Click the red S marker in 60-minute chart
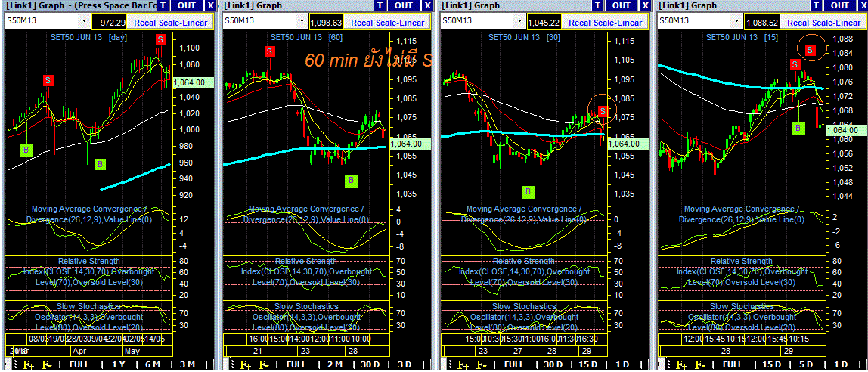Image resolution: width=868 pixels, height=372 pixels. (270, 51)
